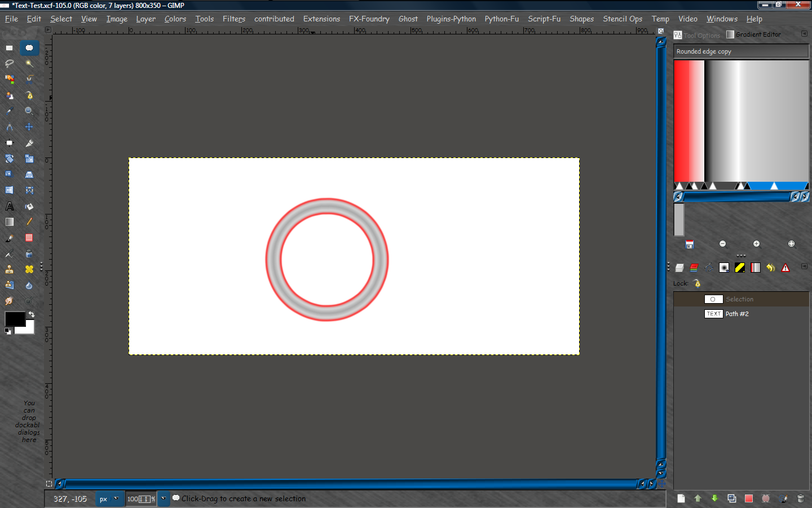The width and height of the screenshot is (812, 508).
Task: Open the zoom percentage dropdown arrow
Action: tap(164, 498)
